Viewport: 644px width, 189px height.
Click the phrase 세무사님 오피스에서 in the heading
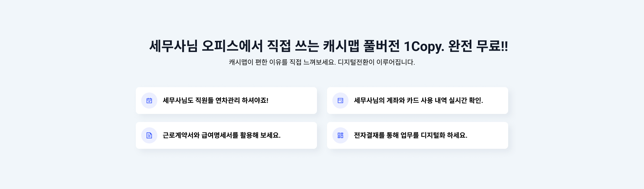point(206,46)
